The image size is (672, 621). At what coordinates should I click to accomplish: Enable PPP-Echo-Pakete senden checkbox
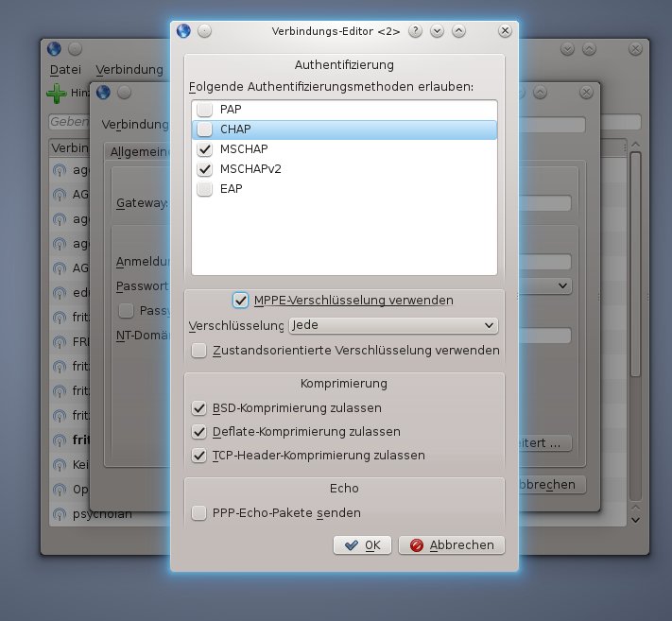(x=199, y=513)
